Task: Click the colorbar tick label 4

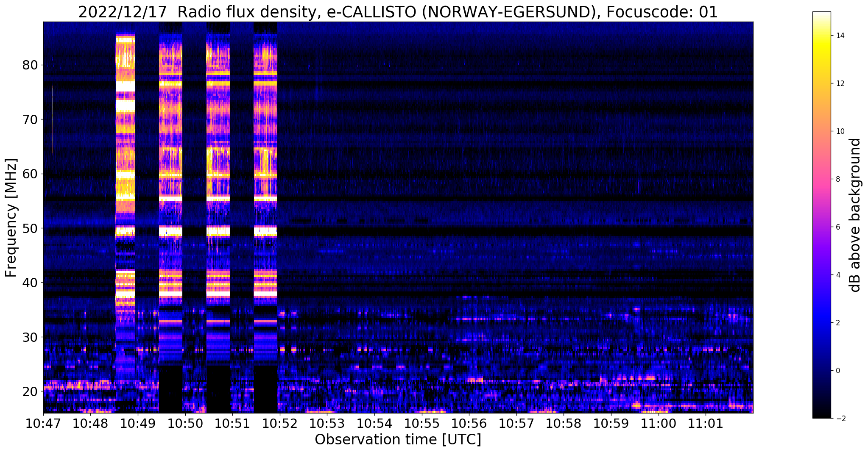Action: coord(837,275)
